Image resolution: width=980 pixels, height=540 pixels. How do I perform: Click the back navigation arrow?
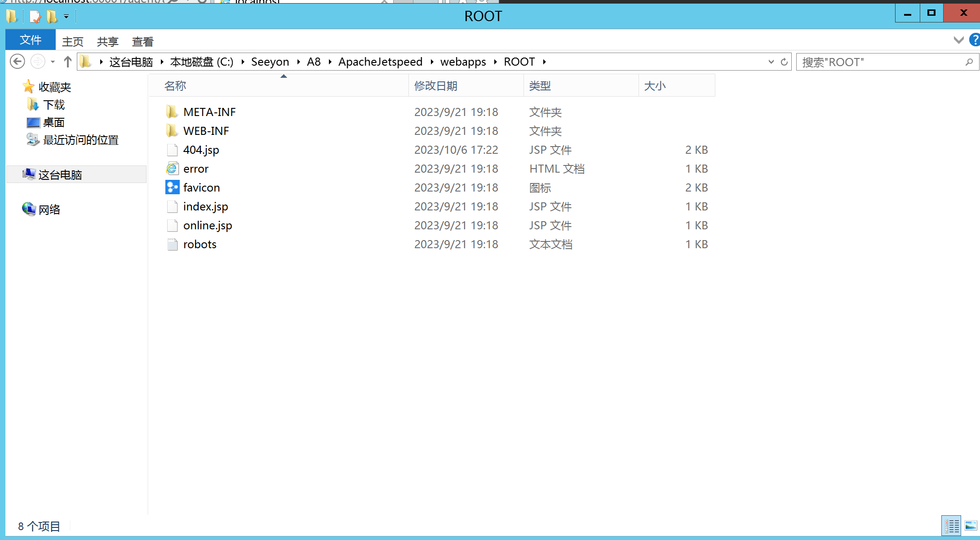pyautogui.click(x=17, y=62)
